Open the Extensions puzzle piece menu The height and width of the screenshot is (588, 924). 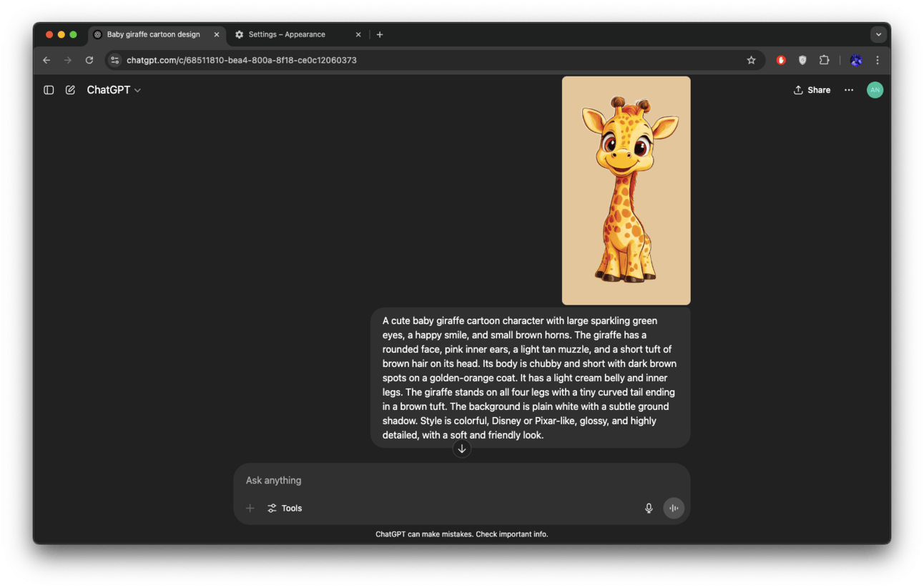pyautogui.click(x=824, y=60)
